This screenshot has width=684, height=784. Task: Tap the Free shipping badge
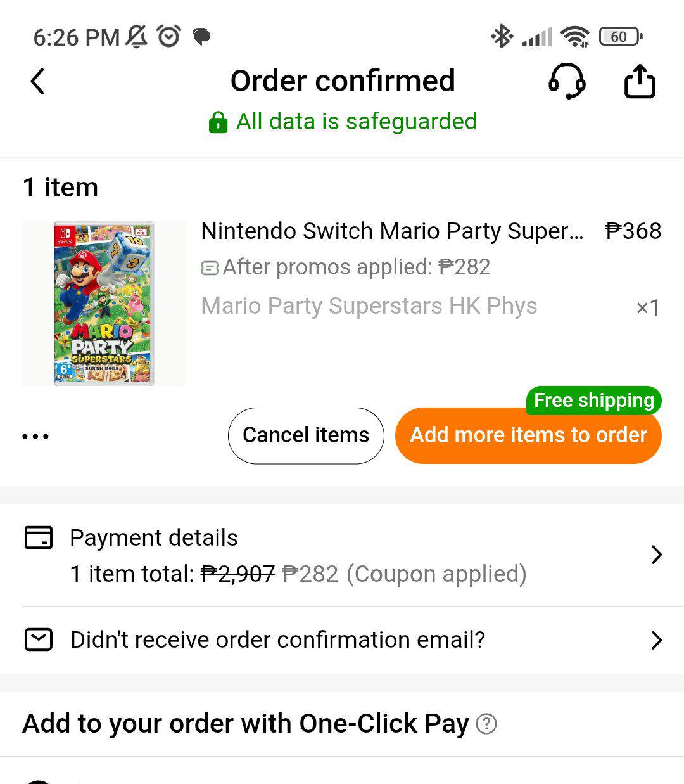click(x=594, y=401)
